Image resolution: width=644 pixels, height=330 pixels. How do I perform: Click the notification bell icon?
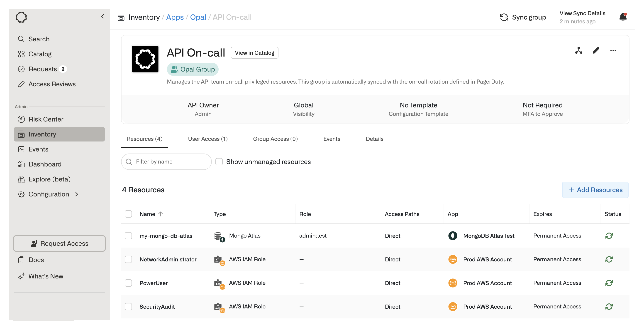[623, 17]
